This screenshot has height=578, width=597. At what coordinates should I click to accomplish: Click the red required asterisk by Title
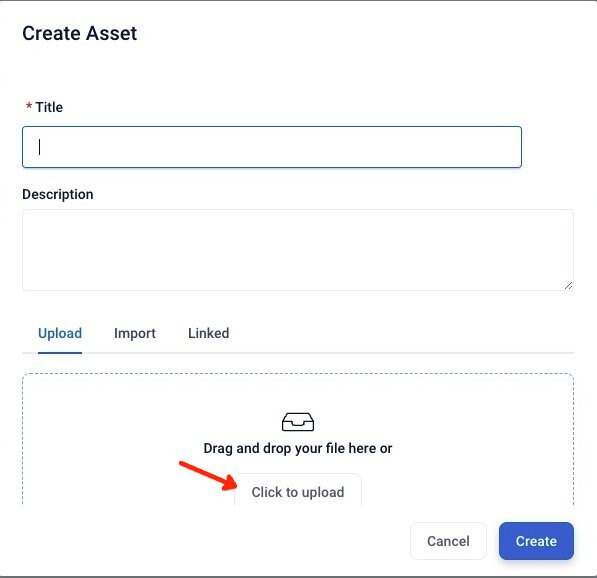pyautogui.click(x=29, y=106)
